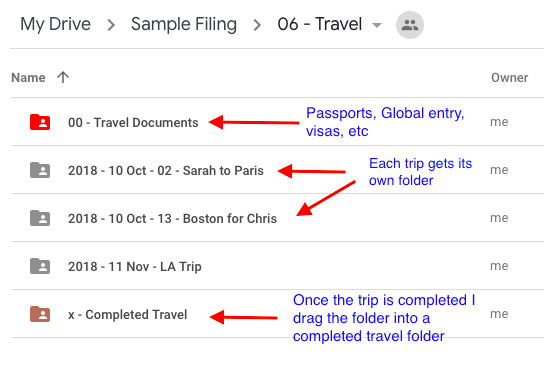Click chevron between Sample Filing and 06 - Travel
Image resolution: width=544 pixels, height=373 pixels.
(x=257, y=25)
